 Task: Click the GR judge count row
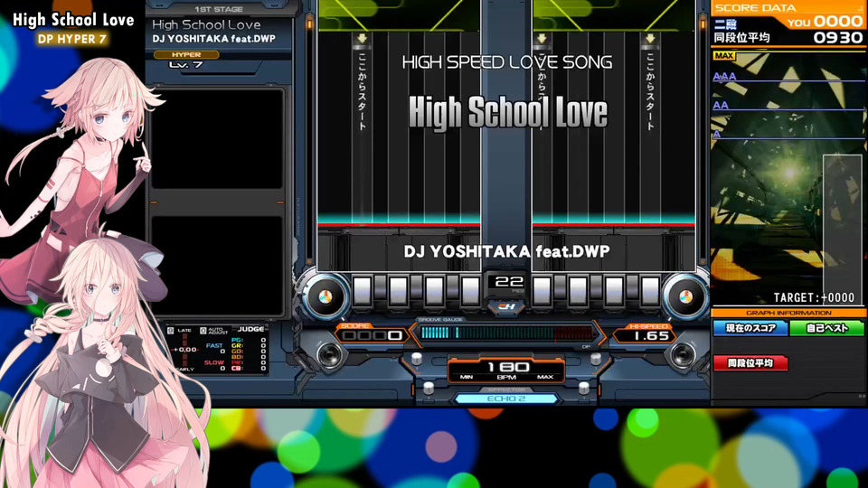[248, 345]
